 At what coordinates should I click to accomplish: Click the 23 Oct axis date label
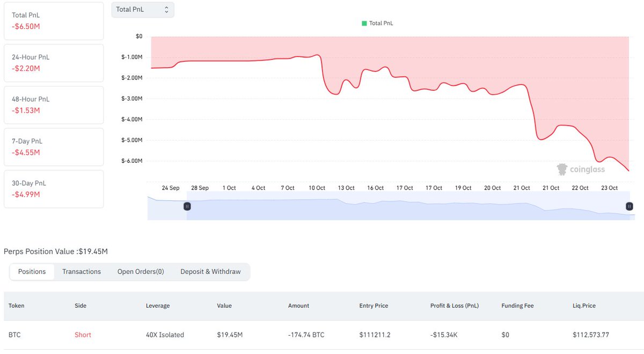point(609,188)
